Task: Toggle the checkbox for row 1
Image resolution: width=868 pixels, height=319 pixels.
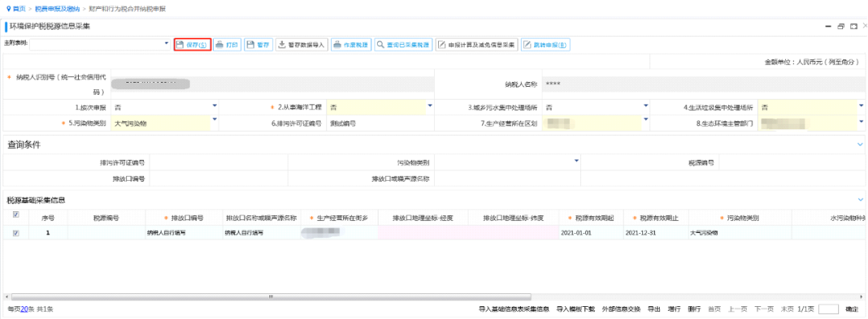Action: pos(15,233)
